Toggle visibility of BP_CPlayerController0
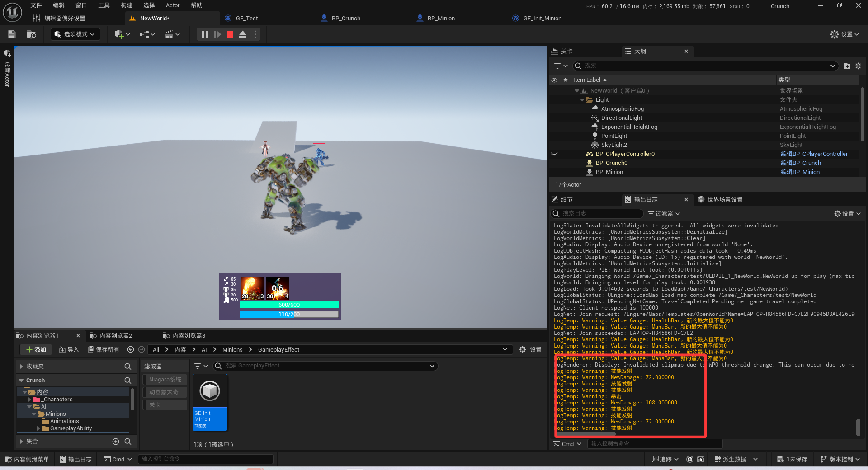This screenshot has height=470, width=868. point(554,154)
